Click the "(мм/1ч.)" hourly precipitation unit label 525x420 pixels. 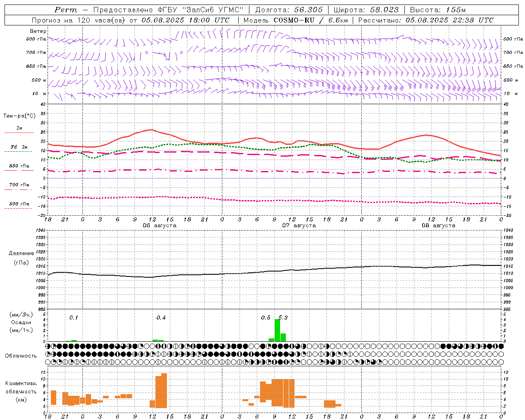click(x=21, y=330)
